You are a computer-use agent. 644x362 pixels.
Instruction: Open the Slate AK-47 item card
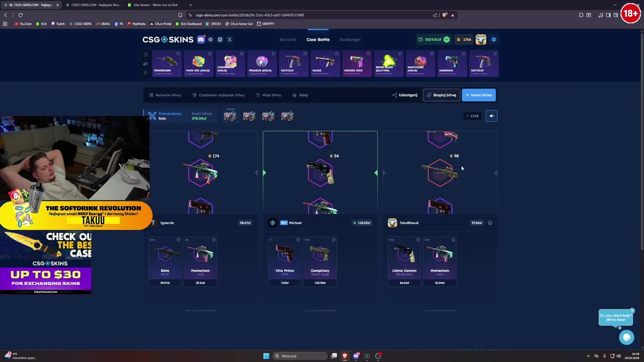(165, 261)
